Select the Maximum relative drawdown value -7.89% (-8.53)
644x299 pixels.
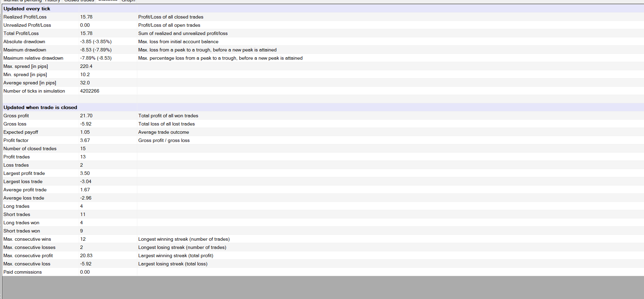tap(96, 58)
